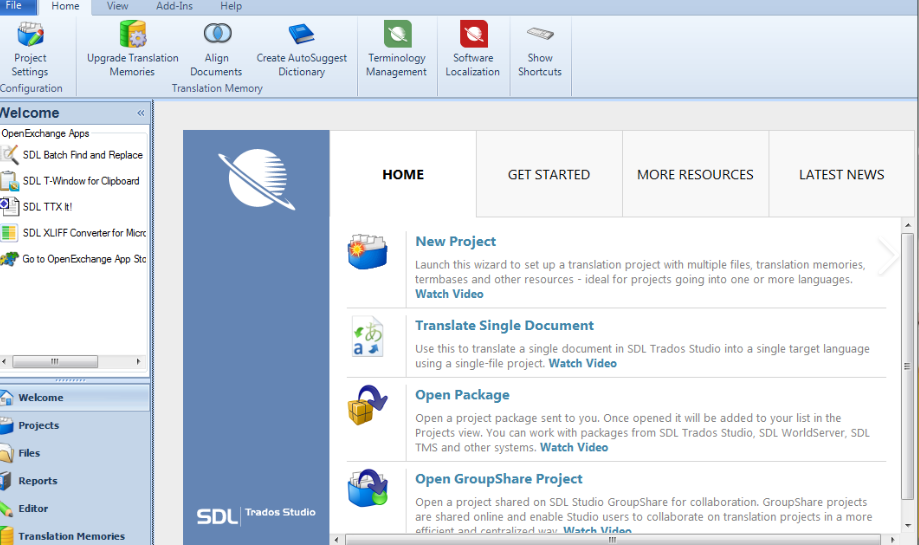Open Align Documents tool
919x545 pixels.
(216, 50)
